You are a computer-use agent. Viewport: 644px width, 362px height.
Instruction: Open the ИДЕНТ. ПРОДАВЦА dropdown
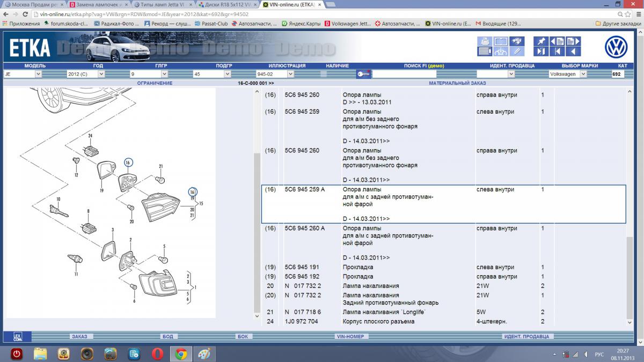pos(495,74)
